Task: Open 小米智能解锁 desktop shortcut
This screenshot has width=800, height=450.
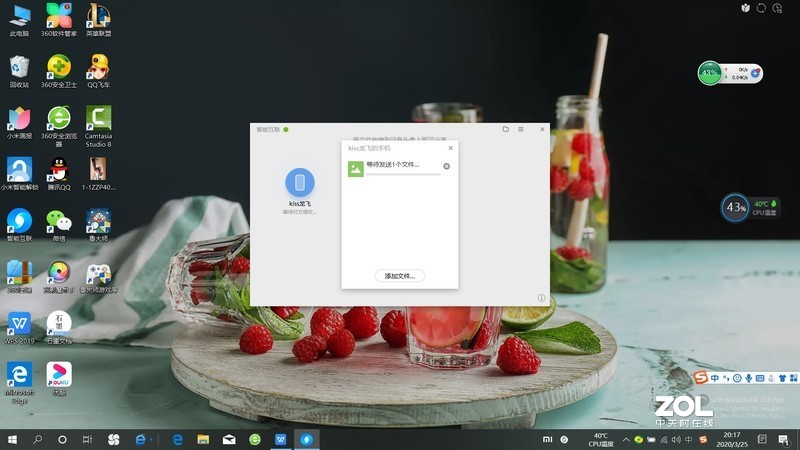Action: point(19,174)
